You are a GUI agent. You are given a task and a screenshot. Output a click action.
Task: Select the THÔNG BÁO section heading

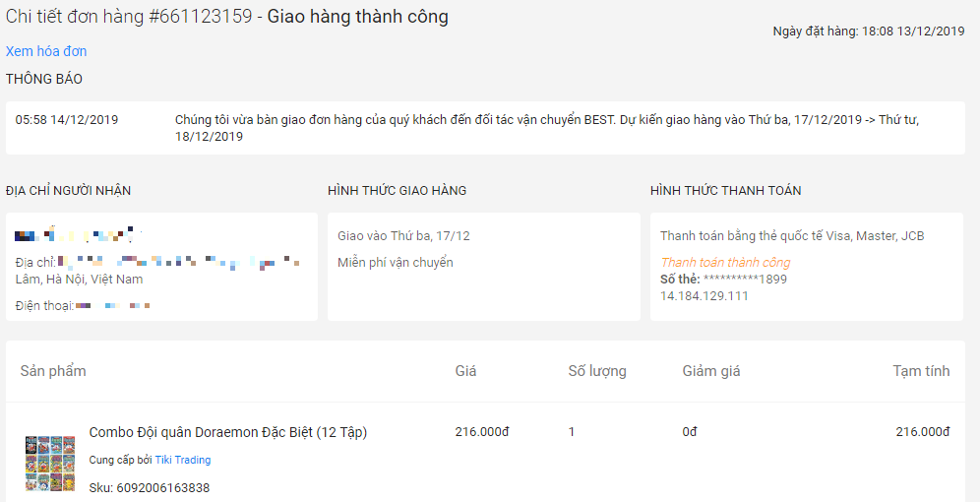[x=44, y=79]
